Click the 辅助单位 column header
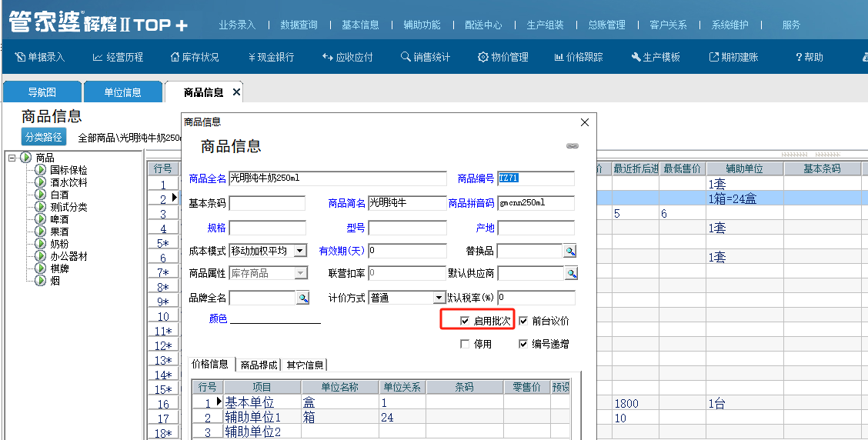 pyautogui.click(x=745, y=168)
